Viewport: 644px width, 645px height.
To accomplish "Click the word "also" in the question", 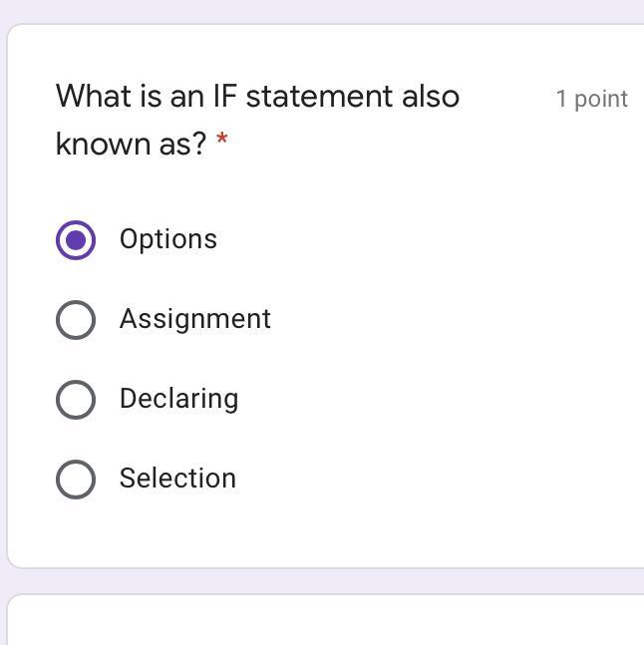I will 431,97.
